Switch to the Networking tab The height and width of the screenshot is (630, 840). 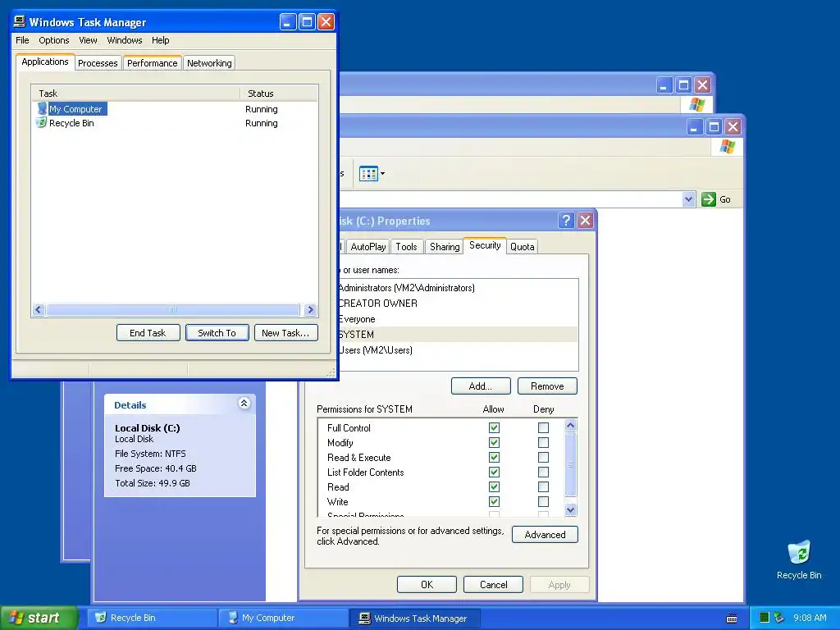tap(209, 62)
